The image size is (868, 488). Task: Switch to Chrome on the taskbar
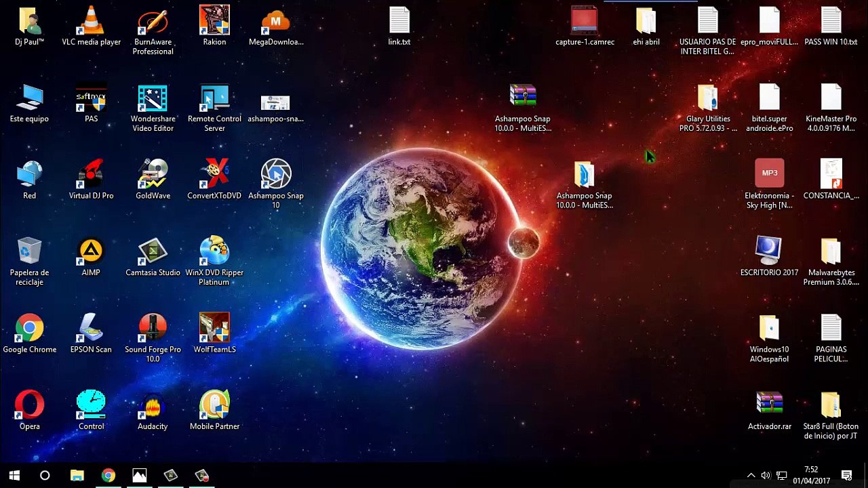click(108, 475)
